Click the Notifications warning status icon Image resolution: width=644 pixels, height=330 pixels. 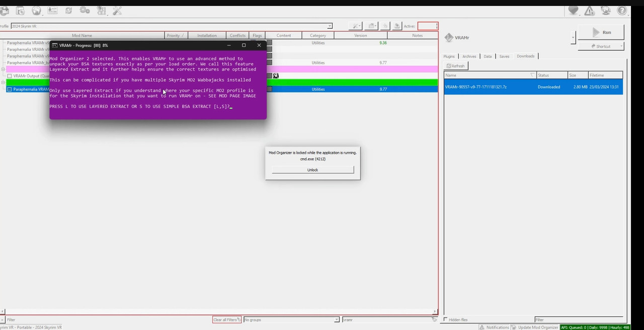click(x=482, y=327)
